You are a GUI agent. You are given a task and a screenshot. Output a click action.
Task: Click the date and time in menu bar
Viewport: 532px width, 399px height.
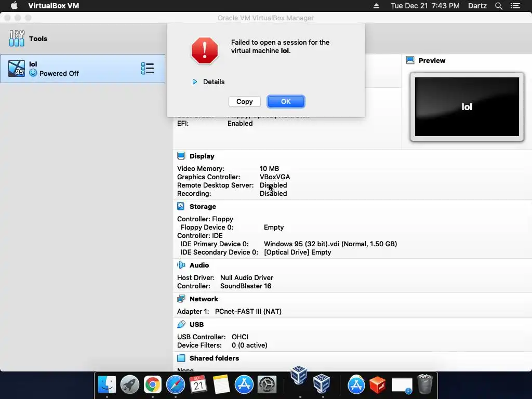[x=425, y=6]
